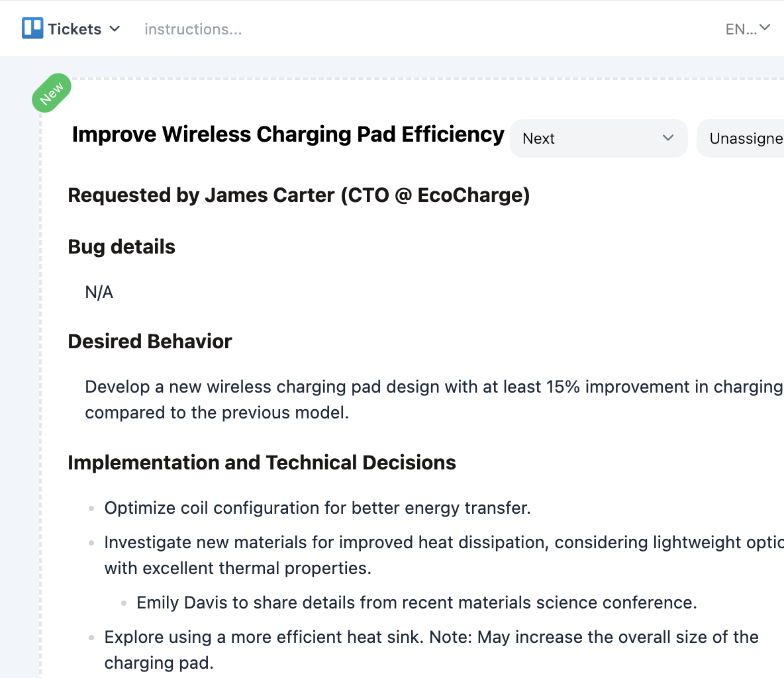This screenshot has width=784, height=678.
Task: Select the Bug details heading
Action: click(121, 247)
